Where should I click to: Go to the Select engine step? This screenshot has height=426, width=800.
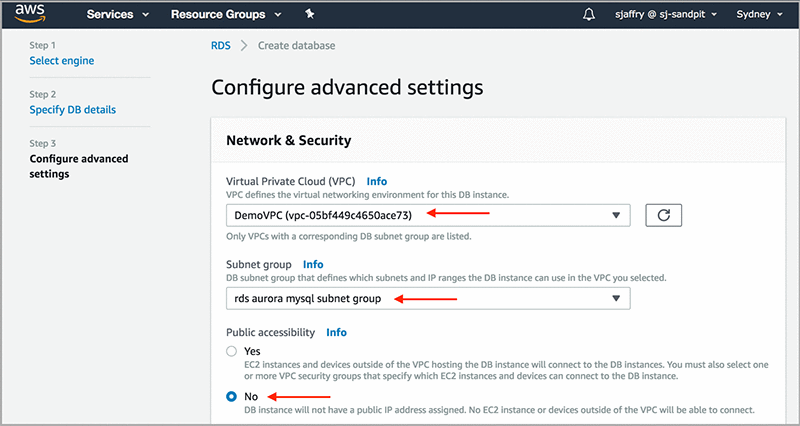tap(62, 61)
